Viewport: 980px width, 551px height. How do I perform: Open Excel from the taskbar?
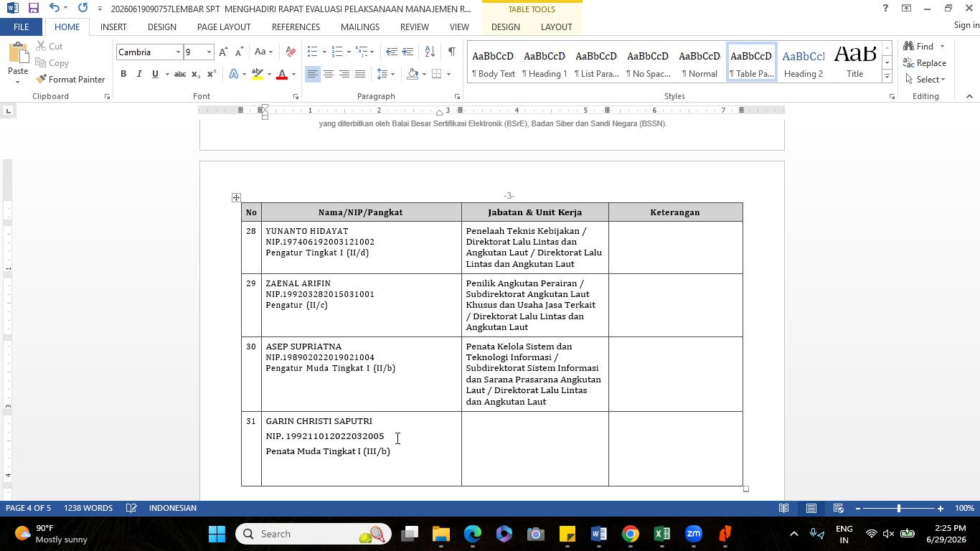tap(661, 534)
